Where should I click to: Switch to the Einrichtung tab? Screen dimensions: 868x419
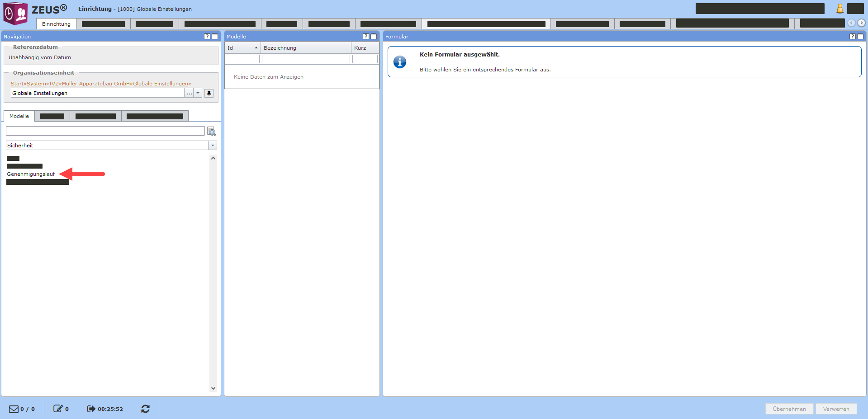click(x=56, y=24)
